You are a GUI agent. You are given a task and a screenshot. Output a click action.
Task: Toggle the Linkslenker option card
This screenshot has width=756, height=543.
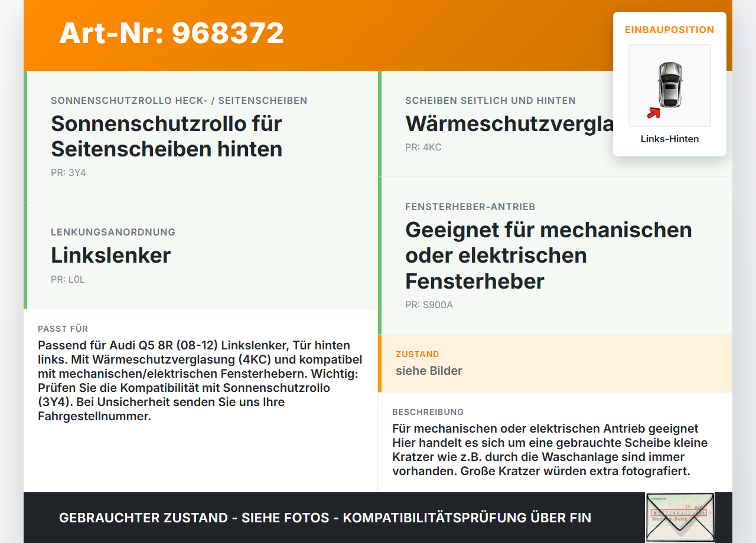tap(201, 255)
